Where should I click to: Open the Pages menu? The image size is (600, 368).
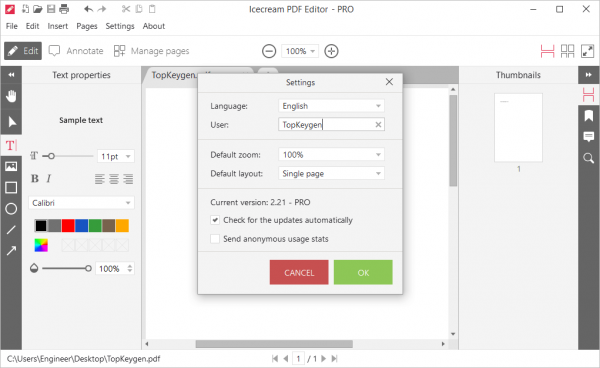[87, 26]
